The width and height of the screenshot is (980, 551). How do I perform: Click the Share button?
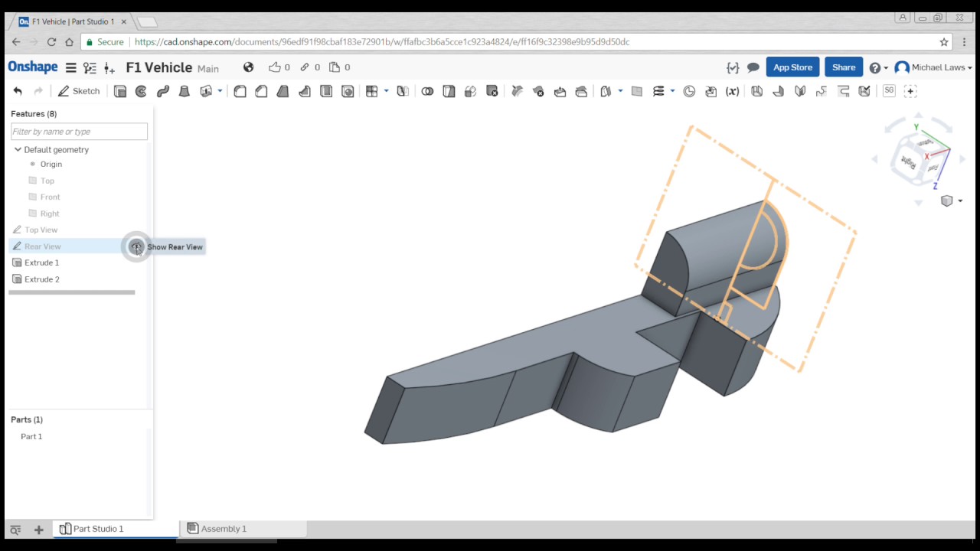pyautogui.click(x=844, y=67)
